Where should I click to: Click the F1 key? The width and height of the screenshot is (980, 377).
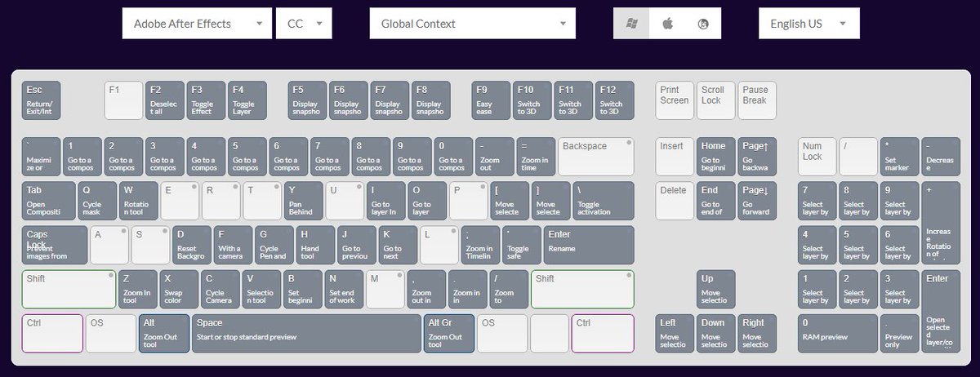[x=124, y=100]
